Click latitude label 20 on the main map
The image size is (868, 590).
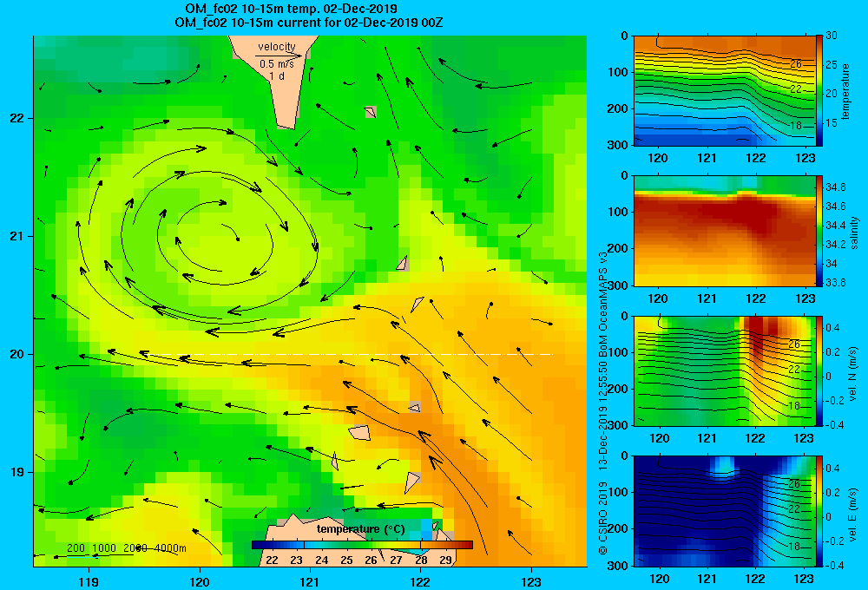click(x=16, y=354)
